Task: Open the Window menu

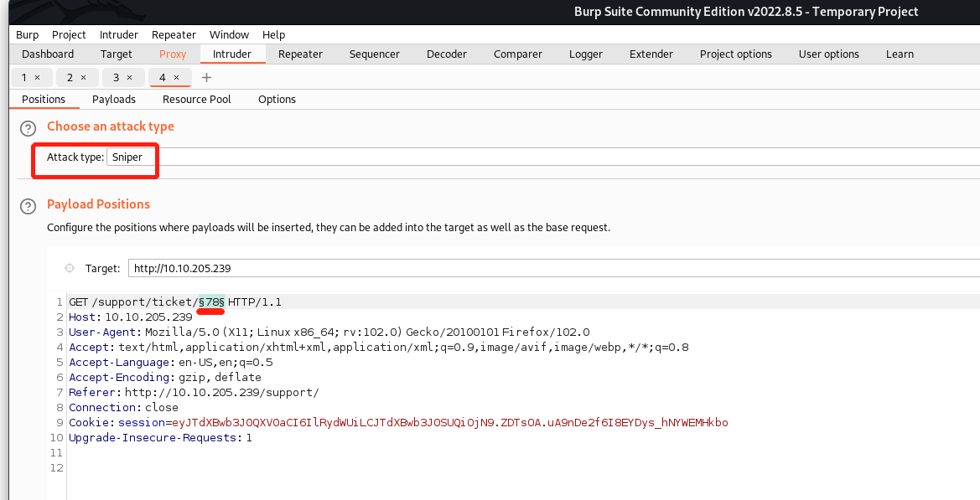Action: tap(229, 34)
